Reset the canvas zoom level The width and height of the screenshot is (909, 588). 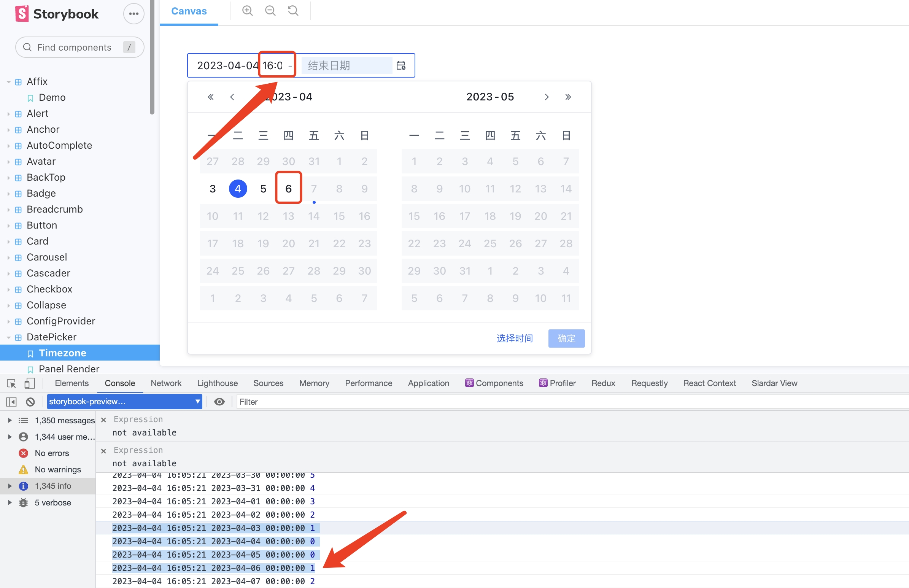292,10
